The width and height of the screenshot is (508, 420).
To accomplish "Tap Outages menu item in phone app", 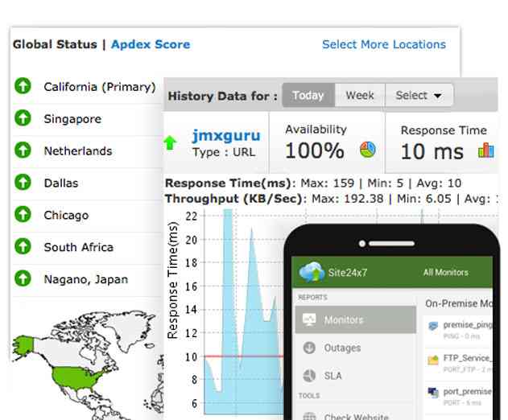I will (x=355, y=348).
